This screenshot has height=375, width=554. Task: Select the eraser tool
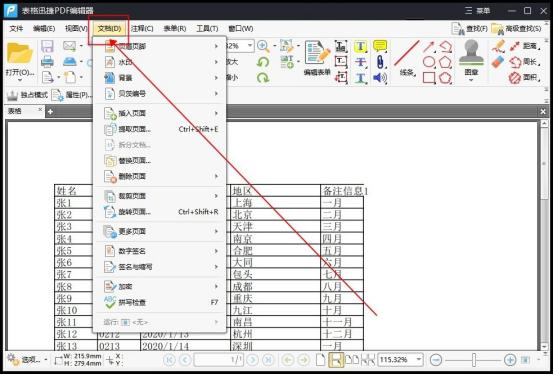(x=497, y=62)
